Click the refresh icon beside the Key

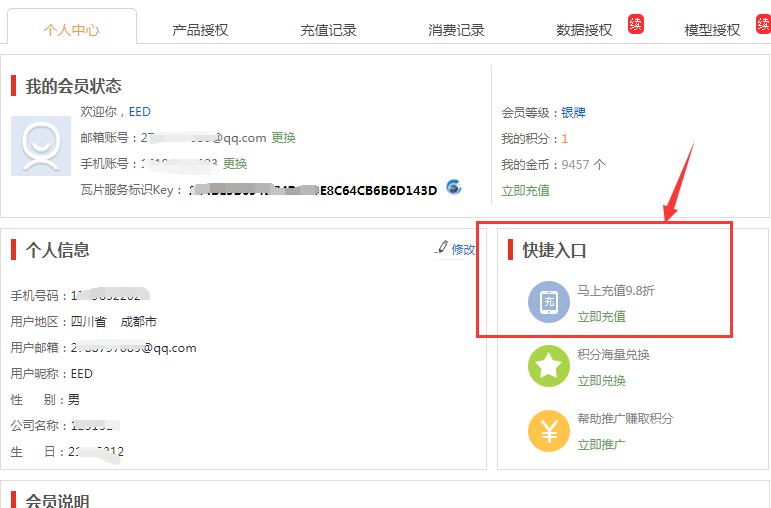pos(453,188)
